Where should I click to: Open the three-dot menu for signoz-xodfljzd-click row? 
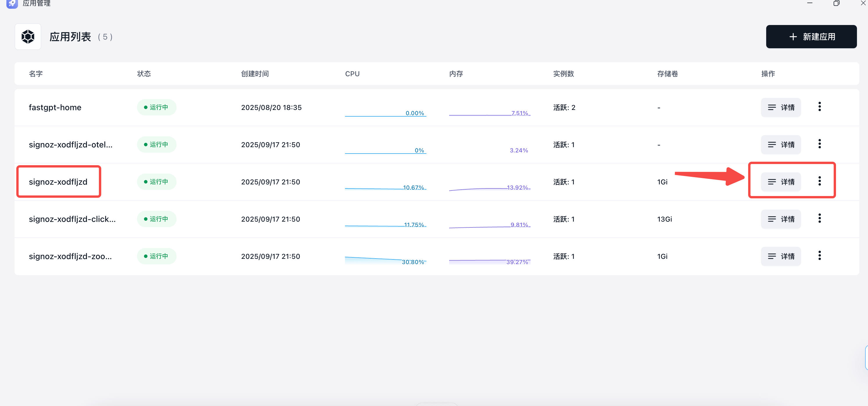click(819, 218)
